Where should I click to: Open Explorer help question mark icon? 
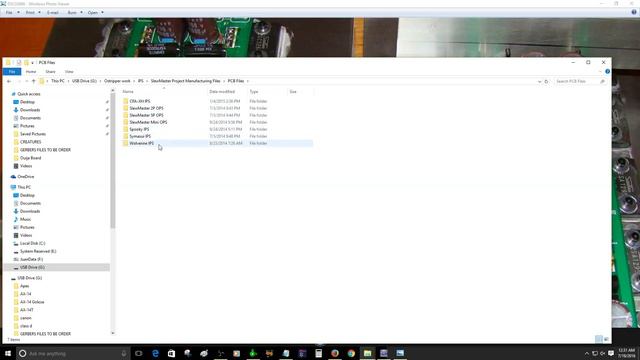pyautogui.click(x=607, y=71)
